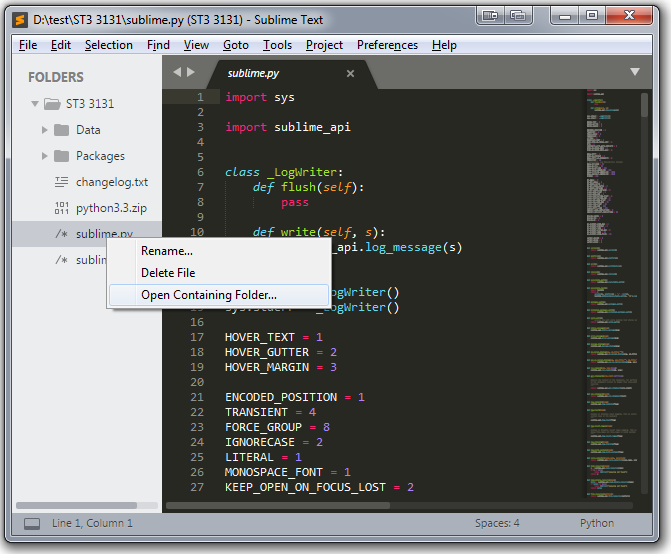Click the HOVER_MARGIN = 3 code line

[x=281, y=367]
